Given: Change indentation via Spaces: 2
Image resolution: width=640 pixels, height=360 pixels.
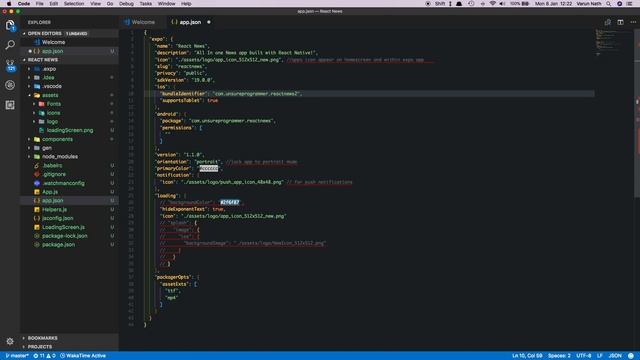Looking at the screenshot, I should [x=559, y=356].
